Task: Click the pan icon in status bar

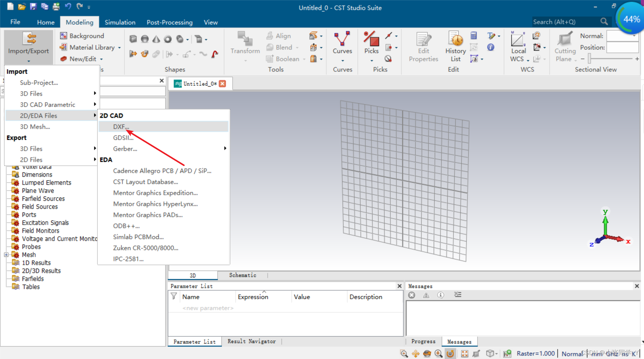Action: point(416,353)
